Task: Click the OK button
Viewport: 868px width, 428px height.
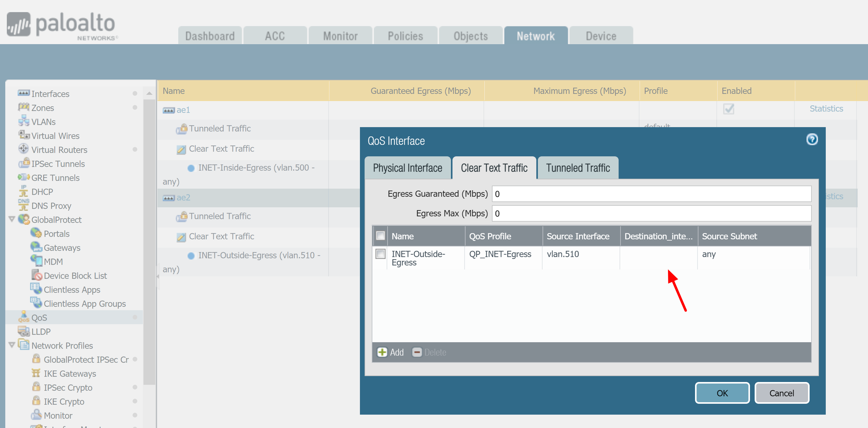Action: click(722, 393)
